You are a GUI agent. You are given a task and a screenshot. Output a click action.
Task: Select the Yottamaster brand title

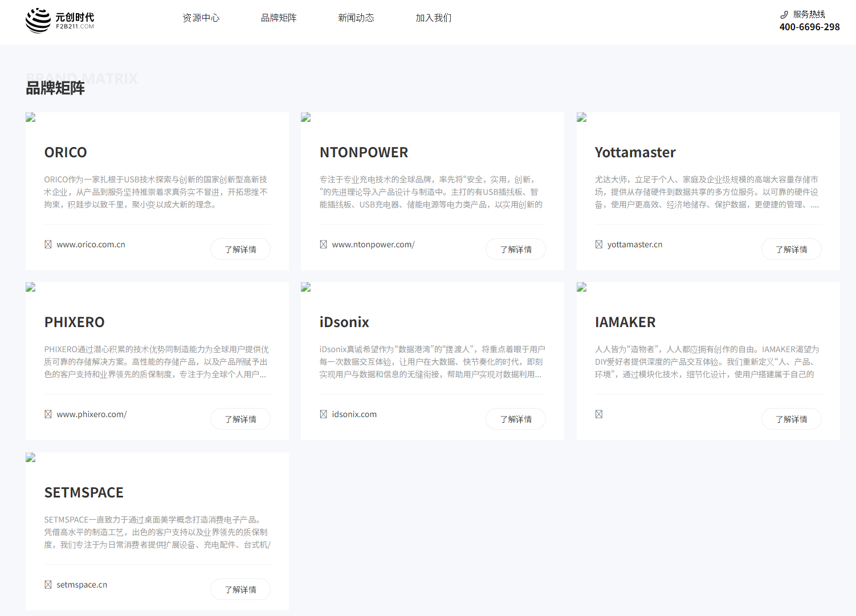(x=635, y=152)
